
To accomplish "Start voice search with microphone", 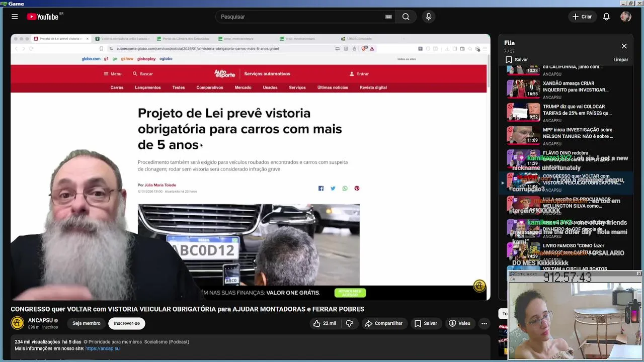I will pos(429,17).
